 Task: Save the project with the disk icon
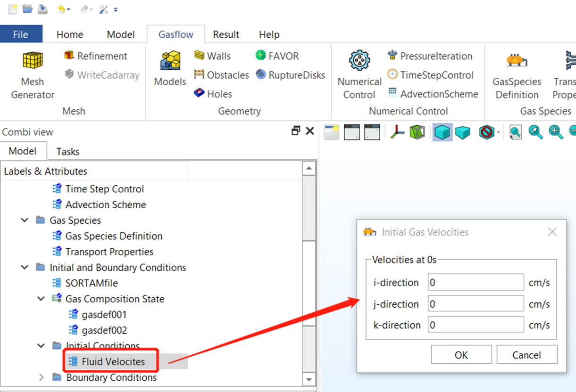pyautogui.click(x=42, y=9)
